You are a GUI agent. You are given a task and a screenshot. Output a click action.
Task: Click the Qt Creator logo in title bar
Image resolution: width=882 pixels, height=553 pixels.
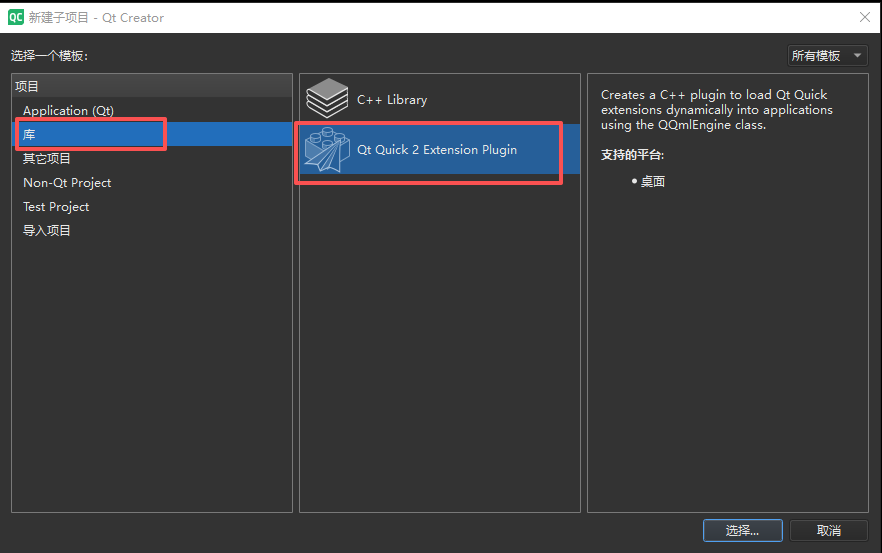(x=16, y=17)
